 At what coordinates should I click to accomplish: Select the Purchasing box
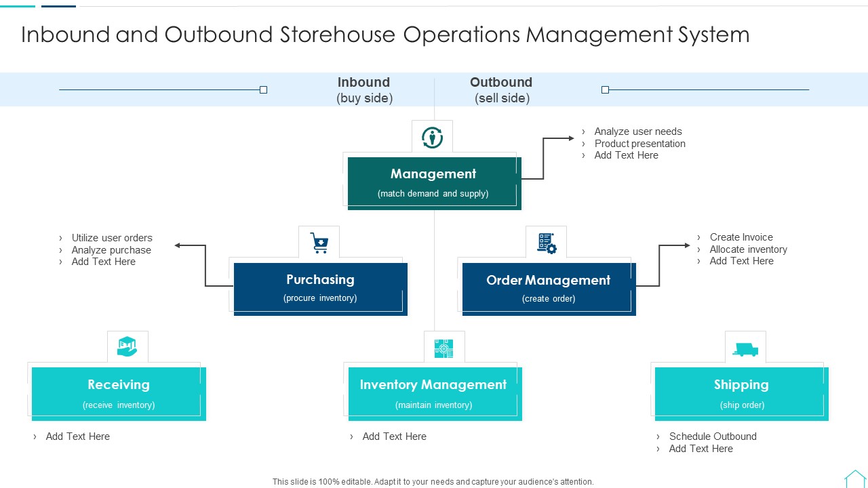(x=321, y=289)
